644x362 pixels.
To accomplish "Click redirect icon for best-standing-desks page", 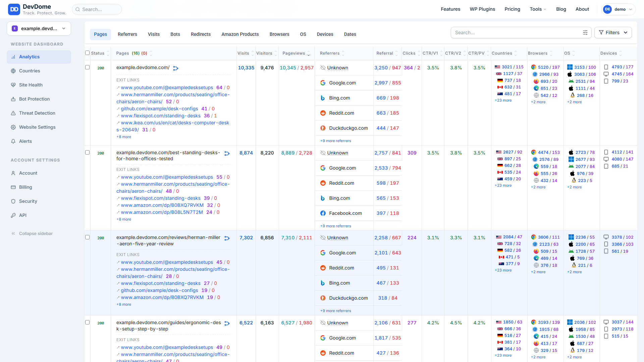I will click(227, 154).
